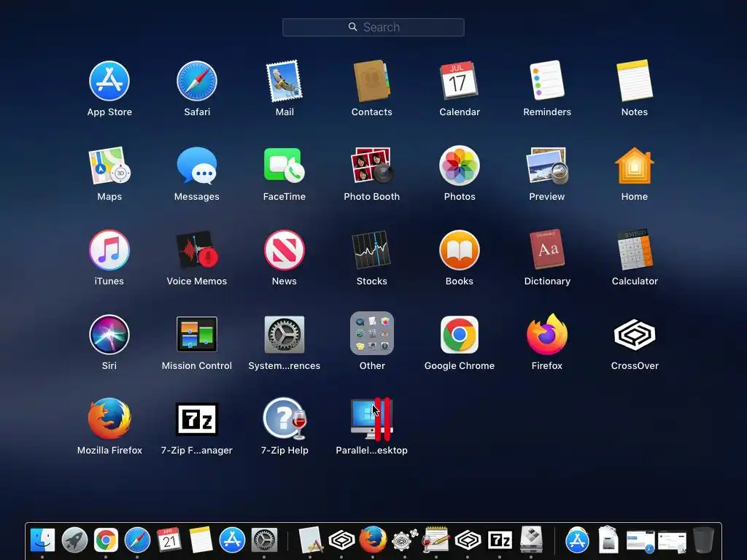Open Finder in the Dock
The height and width of the screenshot is (560, 747).
[x=42, y=540]
